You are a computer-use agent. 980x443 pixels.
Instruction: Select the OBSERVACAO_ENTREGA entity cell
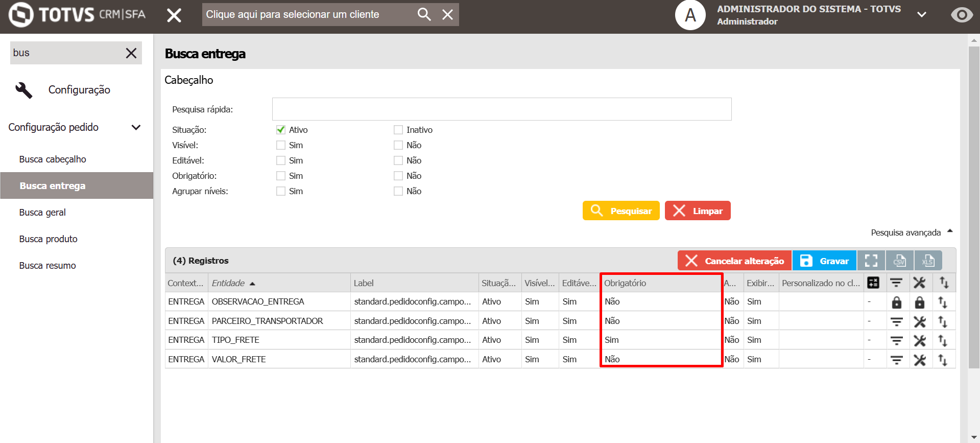pos(279,301)
